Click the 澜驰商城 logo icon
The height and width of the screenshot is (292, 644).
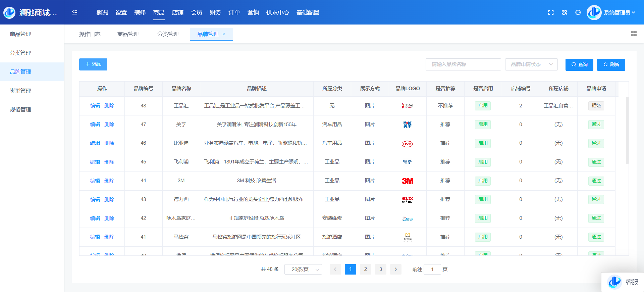9,12
